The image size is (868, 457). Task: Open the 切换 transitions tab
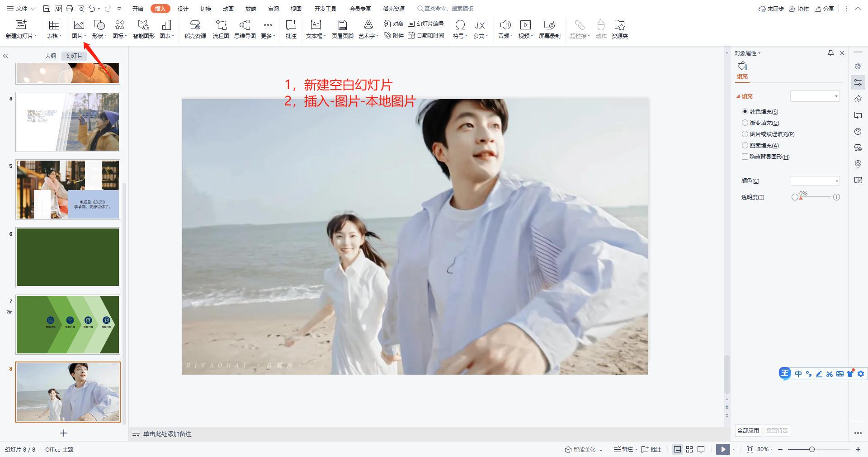click(206, 9)
